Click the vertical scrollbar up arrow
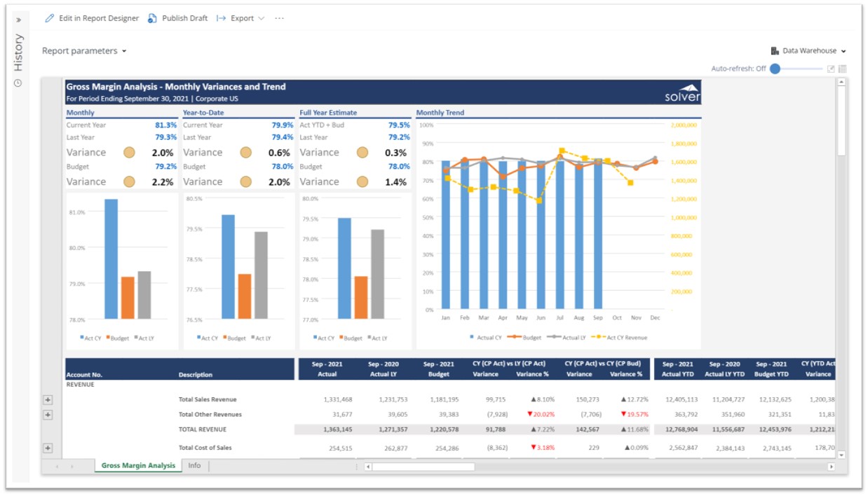This screenshot has width=868, height=496. pos(841,83)
